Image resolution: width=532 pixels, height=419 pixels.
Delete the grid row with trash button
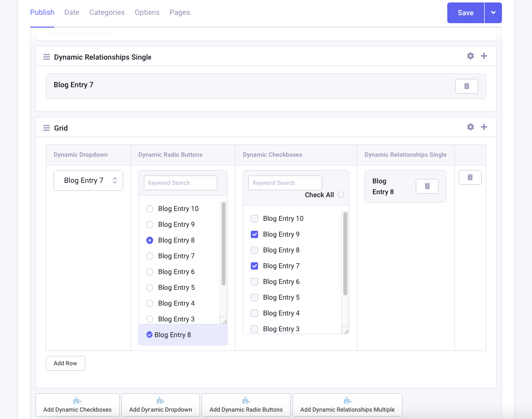pyautogui.click(x=470, y=177)
